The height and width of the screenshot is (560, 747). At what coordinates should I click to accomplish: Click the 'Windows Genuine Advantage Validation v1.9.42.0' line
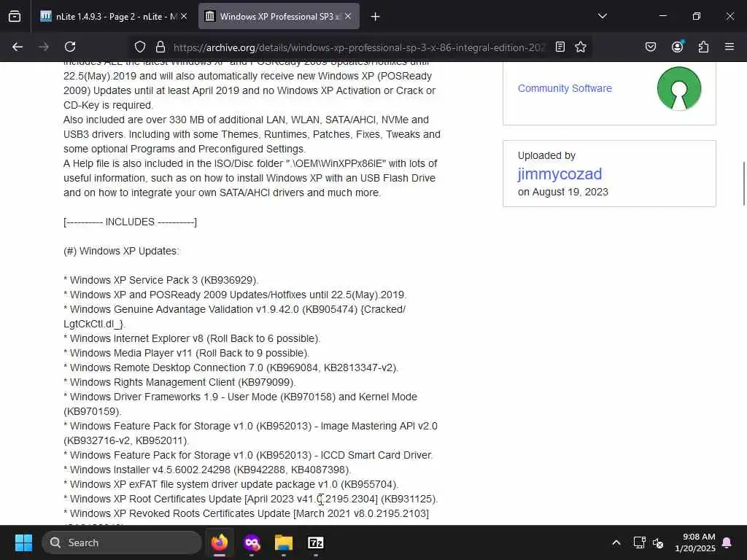[234, 316]
